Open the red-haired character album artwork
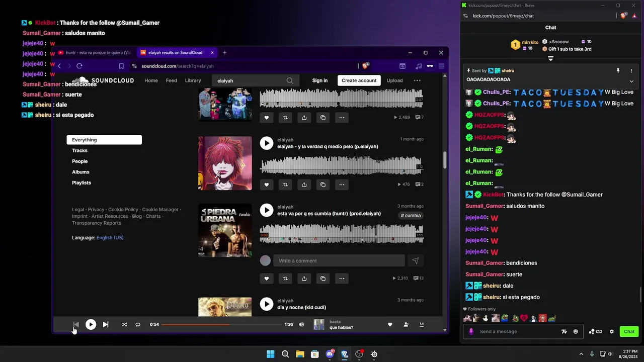The width and height of the screenshot is (644, 362). [x=225, y=163]
